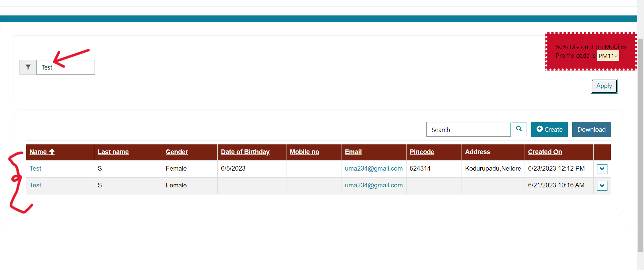644x270 pixels.
Task: Click the Search input box
Action: (468, 130)
